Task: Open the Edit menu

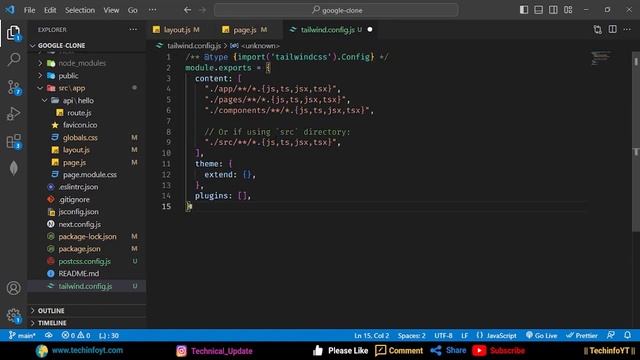Action: point(50,10)
